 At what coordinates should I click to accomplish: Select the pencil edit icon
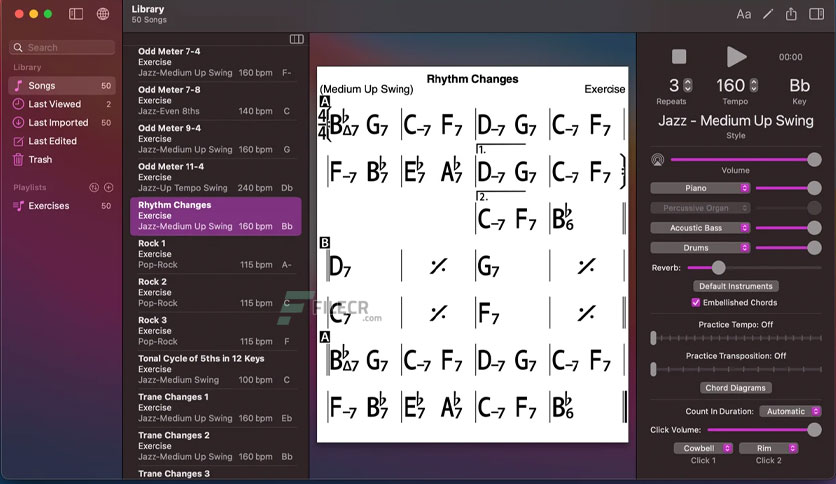[x=768, y=14]
